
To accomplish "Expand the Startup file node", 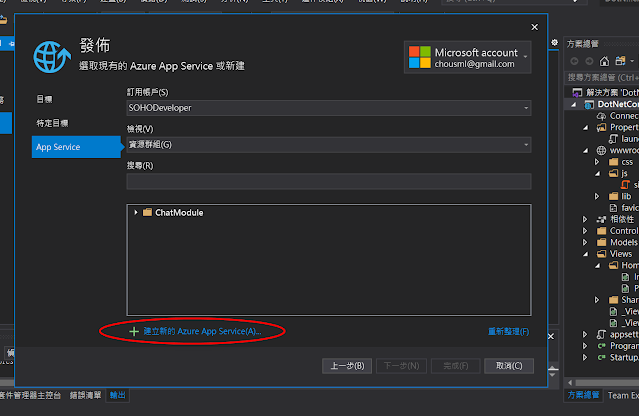I will tap(585, 357).
